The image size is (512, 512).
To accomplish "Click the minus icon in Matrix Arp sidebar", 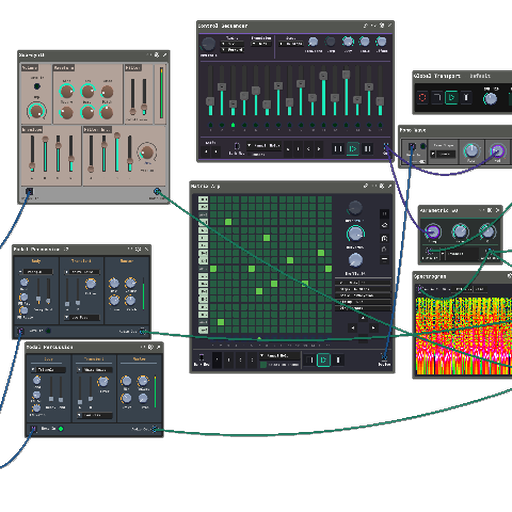I will point(384,259).
